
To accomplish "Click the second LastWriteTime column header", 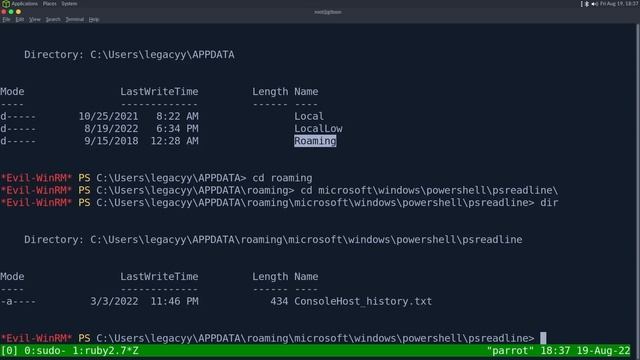I will click(159, 277).
